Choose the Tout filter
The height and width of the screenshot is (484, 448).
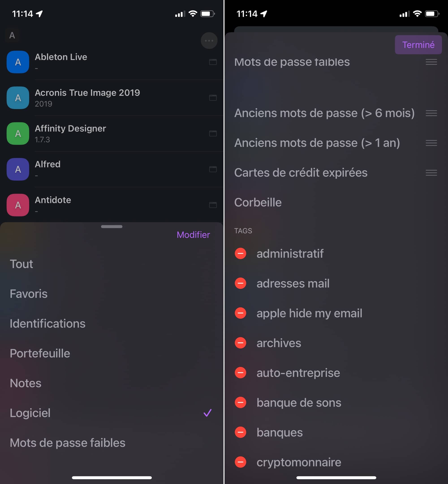[x=112, y=264]
